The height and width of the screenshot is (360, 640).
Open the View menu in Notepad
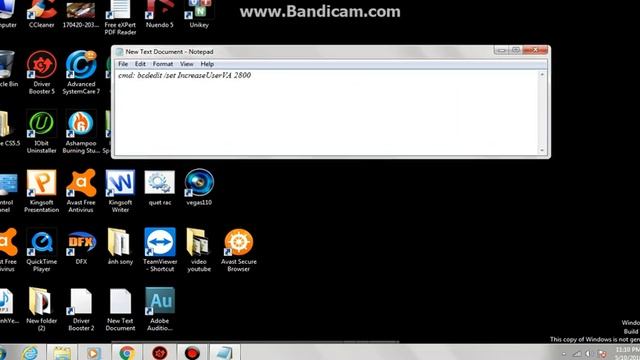(x=187, y=64)
